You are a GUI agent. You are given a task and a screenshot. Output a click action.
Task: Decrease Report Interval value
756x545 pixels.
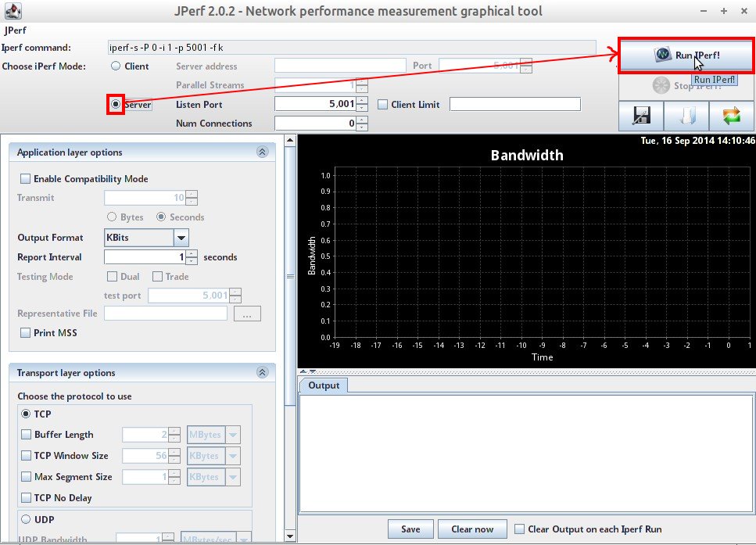coord(192,260)
